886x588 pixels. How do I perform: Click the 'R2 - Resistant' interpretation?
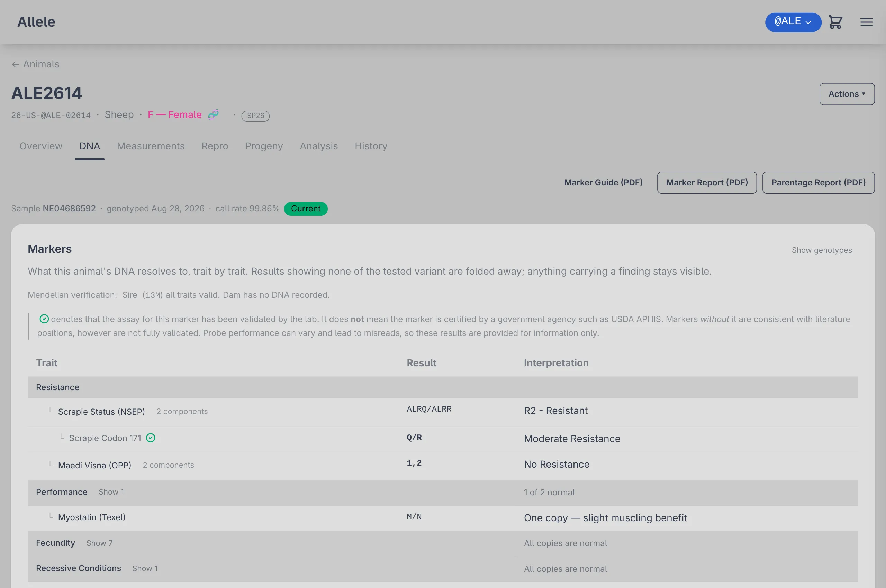555,411
